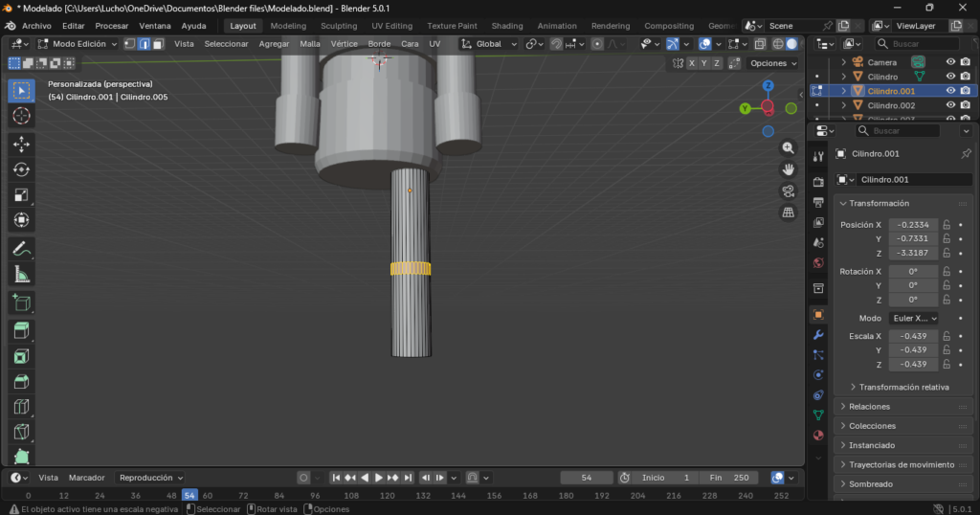Open the Global transform orientation dropdown
This screenshot has width=980, height=515.
[x=489, y=44]
